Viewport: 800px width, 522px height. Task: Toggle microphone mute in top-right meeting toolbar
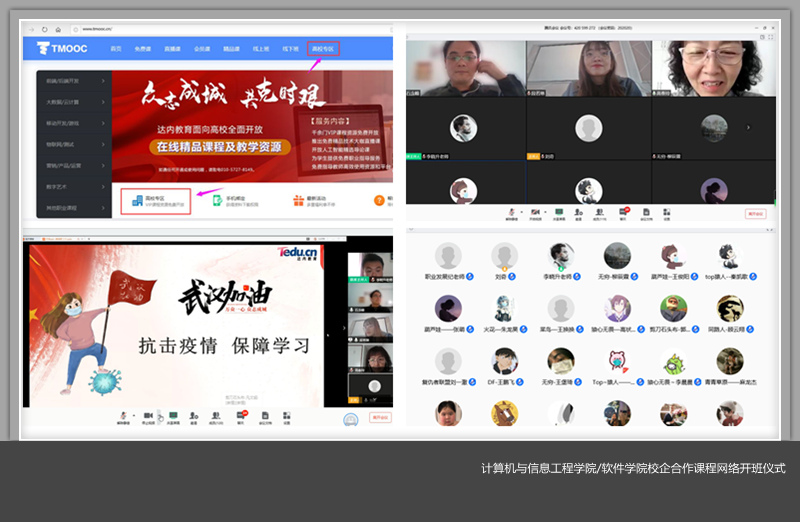(x=511, y=212)
